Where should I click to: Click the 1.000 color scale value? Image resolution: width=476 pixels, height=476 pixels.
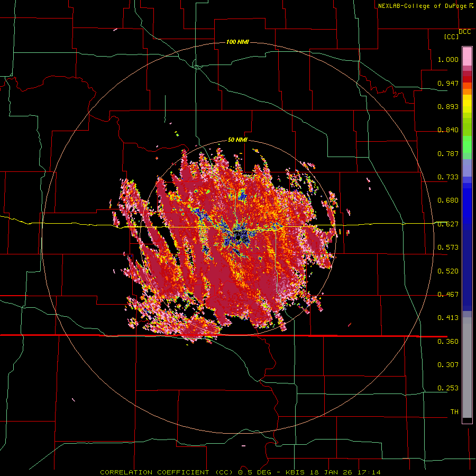point(448,59)
